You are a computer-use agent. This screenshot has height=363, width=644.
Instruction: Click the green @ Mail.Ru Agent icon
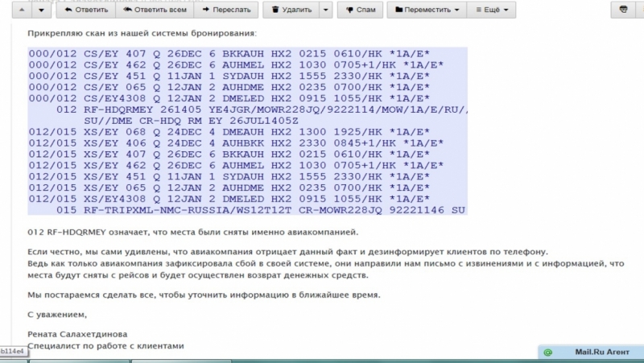pos(547,353)
